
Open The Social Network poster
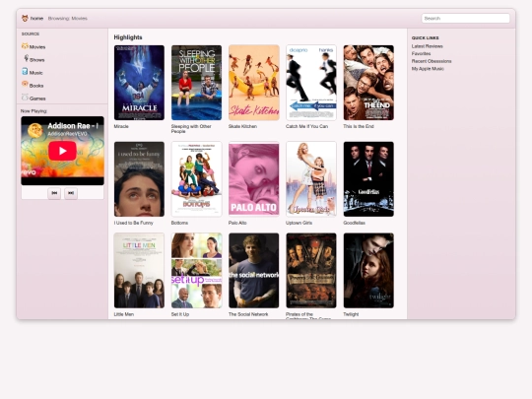click(254, 270)
